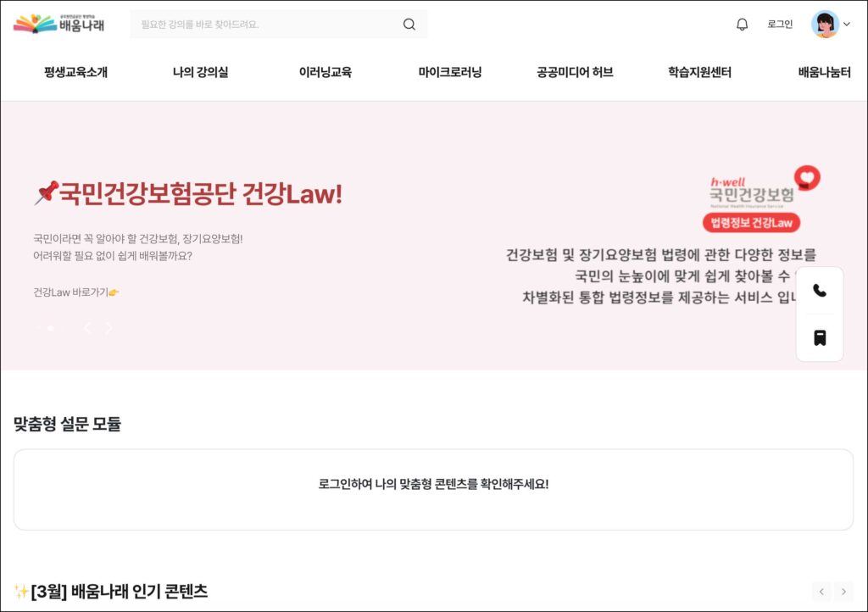Click the [3월] 배움나래 인기 콘텐츠 heading
The height and width of the screenshot is (612, 868).
coord(111,592)
